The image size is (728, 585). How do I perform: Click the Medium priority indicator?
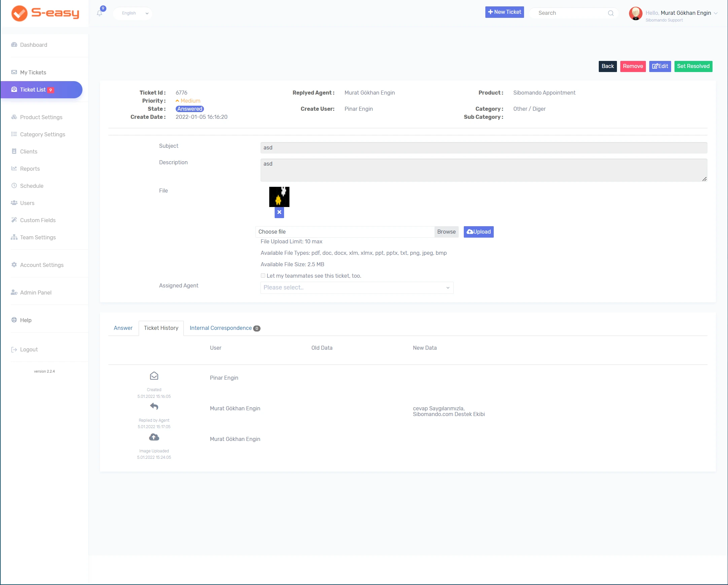188,101
